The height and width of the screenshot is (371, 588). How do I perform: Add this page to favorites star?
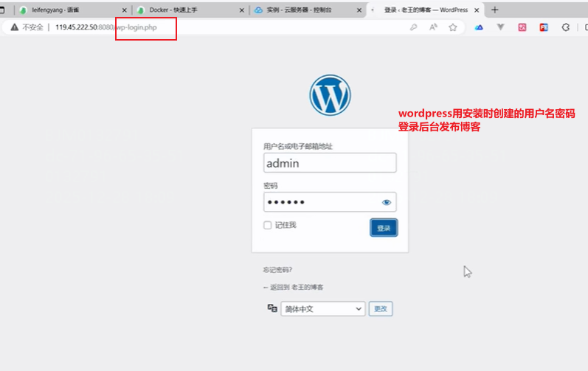[x=453, y=27]
